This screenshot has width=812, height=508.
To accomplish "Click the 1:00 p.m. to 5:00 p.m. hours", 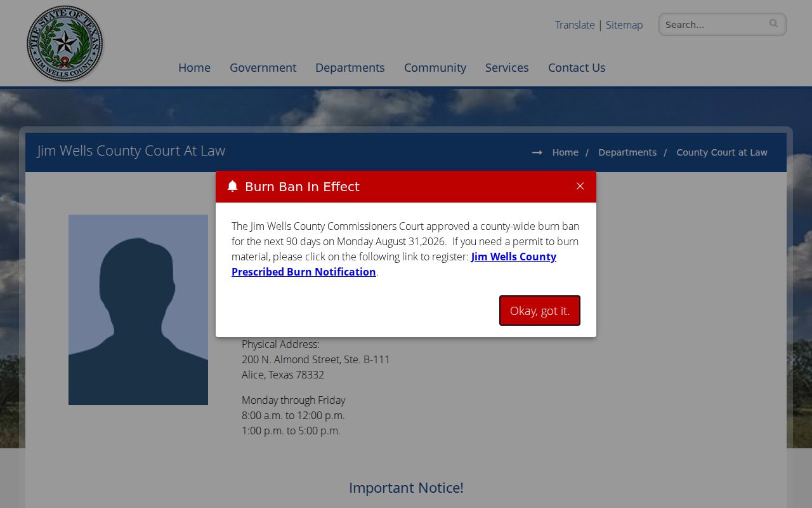I will (x=291, y=431).
